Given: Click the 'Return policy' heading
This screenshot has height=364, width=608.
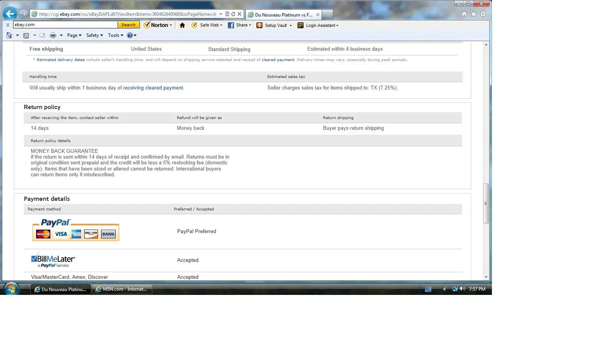Looking at the screenshot, I should coord(42,107).
